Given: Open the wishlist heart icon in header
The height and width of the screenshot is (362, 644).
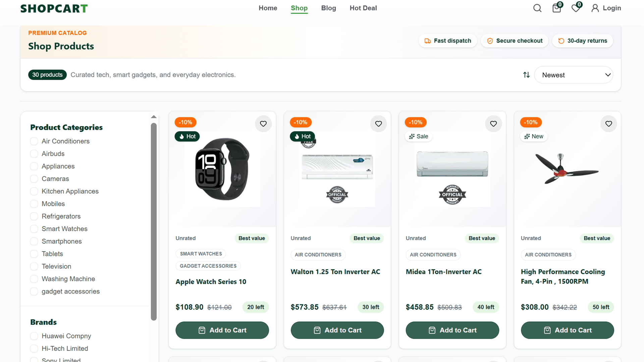Looking at the screenshot, I should pyautogui.click(x=576, y=8).
